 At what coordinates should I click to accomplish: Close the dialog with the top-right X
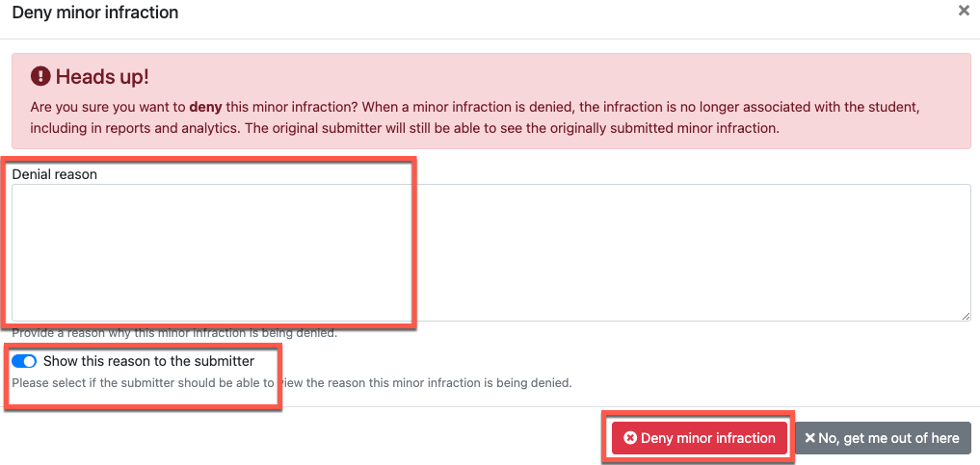964,12
